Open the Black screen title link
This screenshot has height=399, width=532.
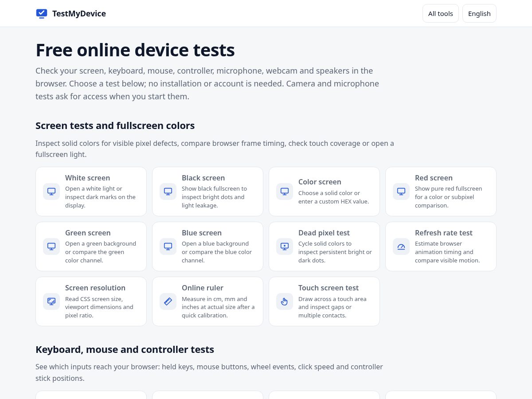coord(203,178)
